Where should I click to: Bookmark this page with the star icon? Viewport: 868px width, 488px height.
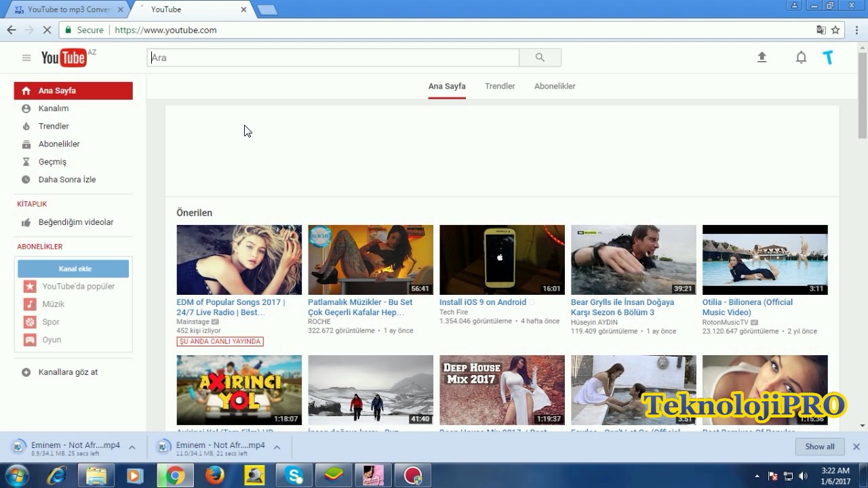[835, 30]
